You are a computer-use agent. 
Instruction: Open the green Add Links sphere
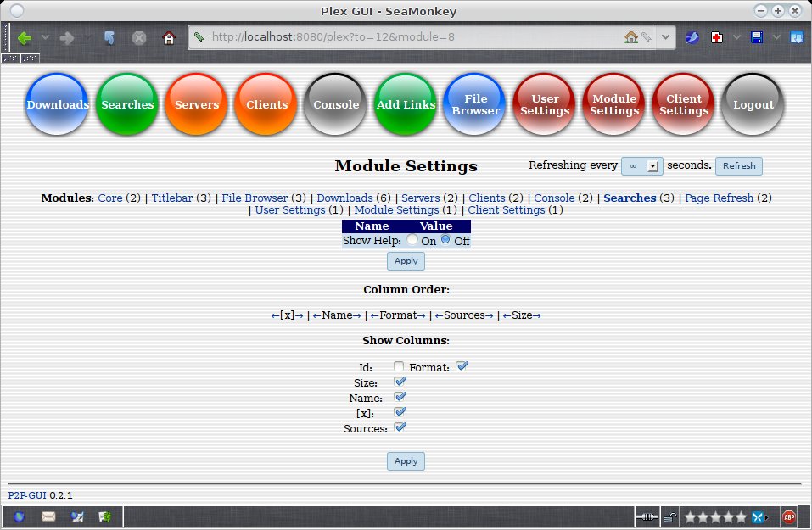pyautogui.click(x=406, y=104)
